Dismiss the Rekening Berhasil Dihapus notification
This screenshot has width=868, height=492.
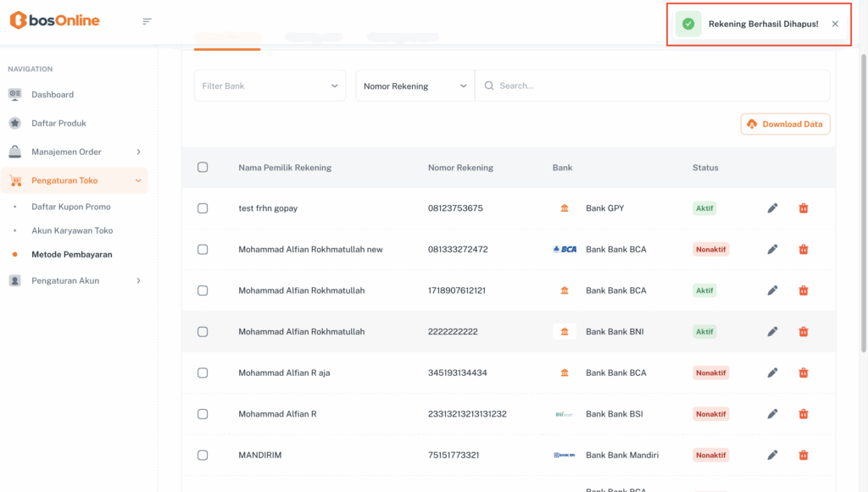835,24
